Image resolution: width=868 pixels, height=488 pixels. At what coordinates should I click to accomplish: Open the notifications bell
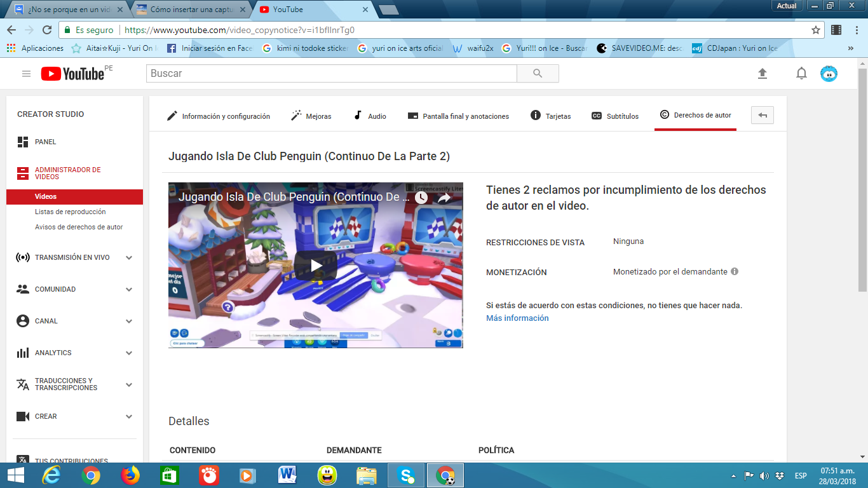[801, 74]
